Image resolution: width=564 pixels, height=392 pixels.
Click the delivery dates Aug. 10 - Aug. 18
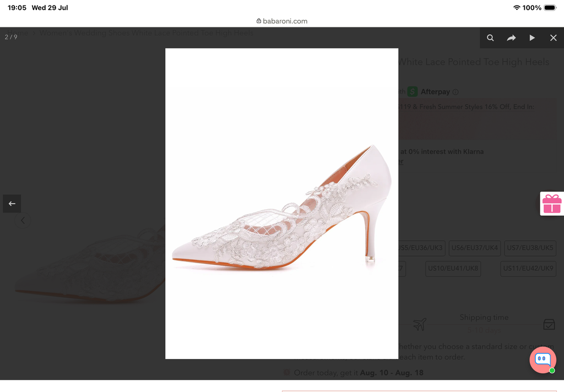coord(392,373)
